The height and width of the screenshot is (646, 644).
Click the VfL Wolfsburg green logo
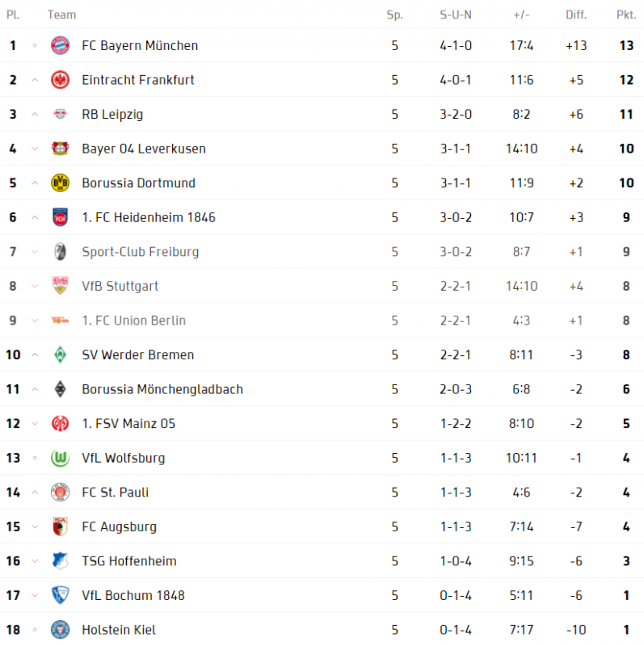(60, 458)
